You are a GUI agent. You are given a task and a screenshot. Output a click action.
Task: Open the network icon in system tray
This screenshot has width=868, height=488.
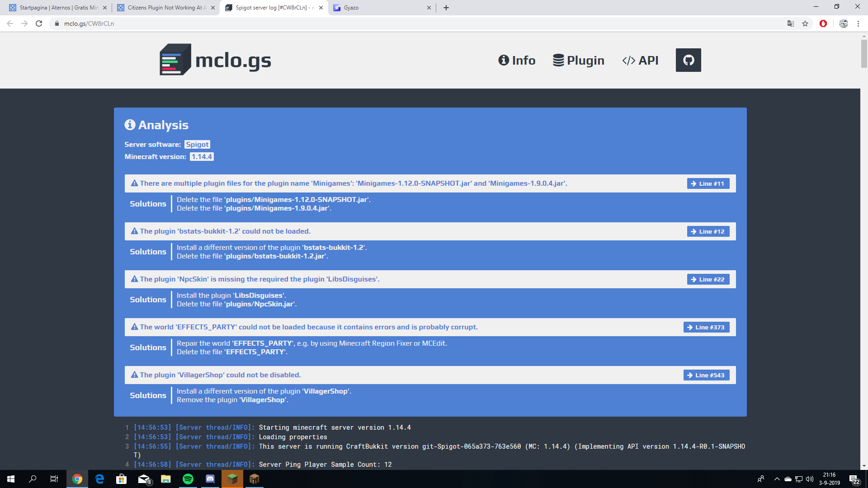[799, 479]
